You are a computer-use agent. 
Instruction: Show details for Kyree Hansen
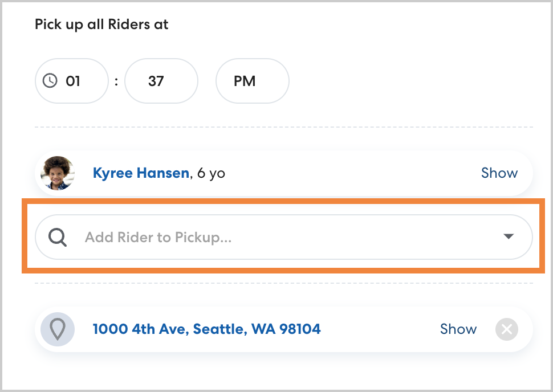click(x=499, y=173)
